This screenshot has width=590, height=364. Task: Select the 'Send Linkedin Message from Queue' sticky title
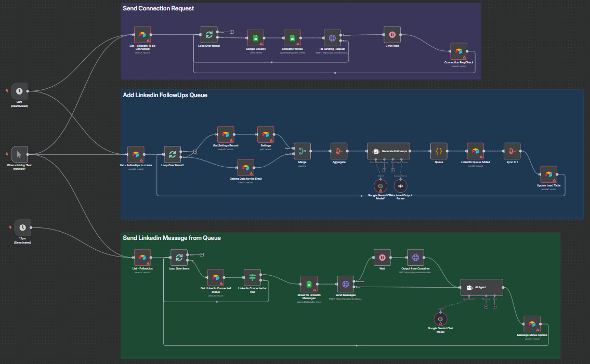[172, 238]
